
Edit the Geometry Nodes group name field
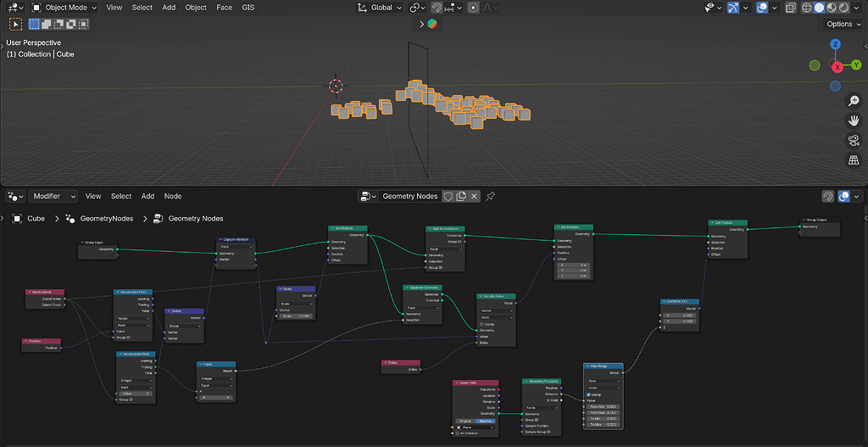tap(409, 196)
